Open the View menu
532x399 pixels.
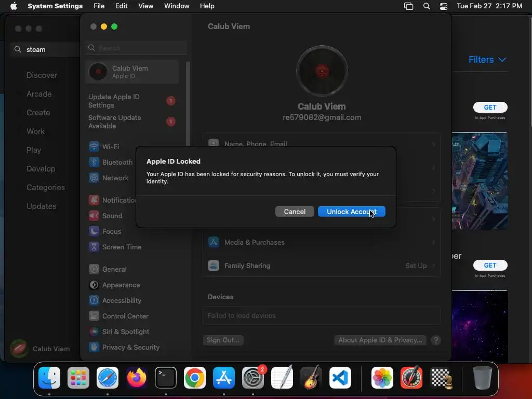tap(145, 6)
